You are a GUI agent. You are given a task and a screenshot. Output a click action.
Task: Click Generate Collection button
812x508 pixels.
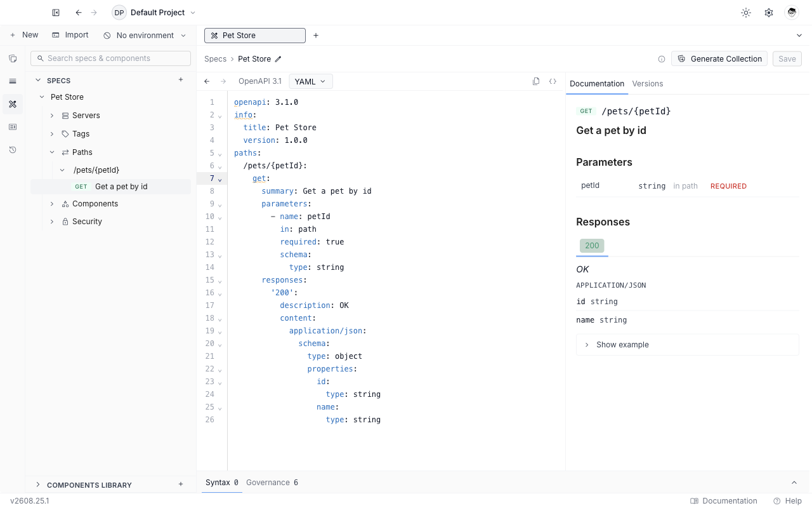pyautogui.click(x=719, y=59)
